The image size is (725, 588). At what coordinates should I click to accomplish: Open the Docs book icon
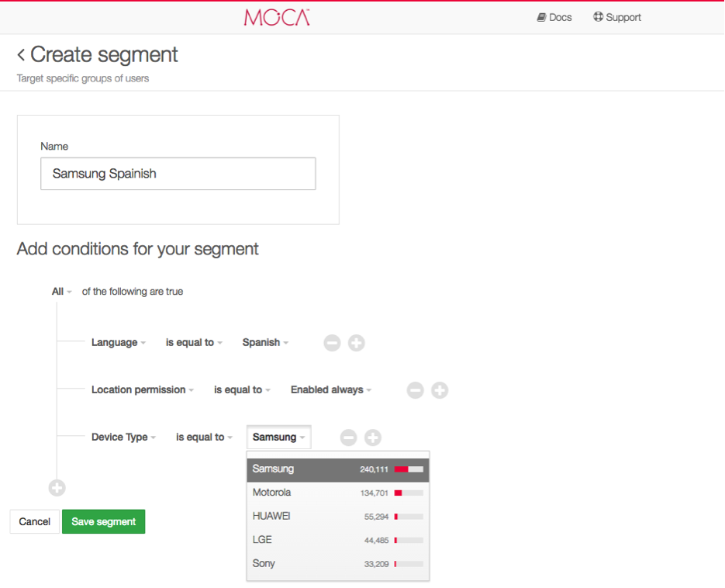coord(541,17)
